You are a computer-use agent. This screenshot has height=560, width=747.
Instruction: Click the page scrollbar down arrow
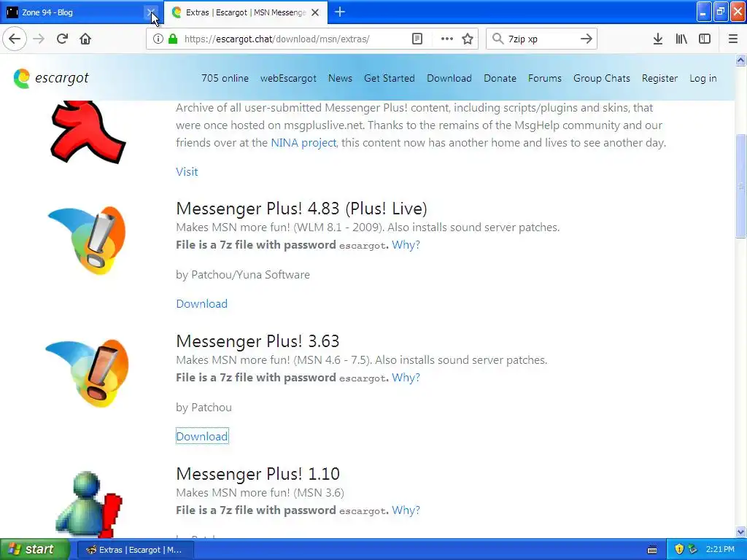click(x=740, y=532)
